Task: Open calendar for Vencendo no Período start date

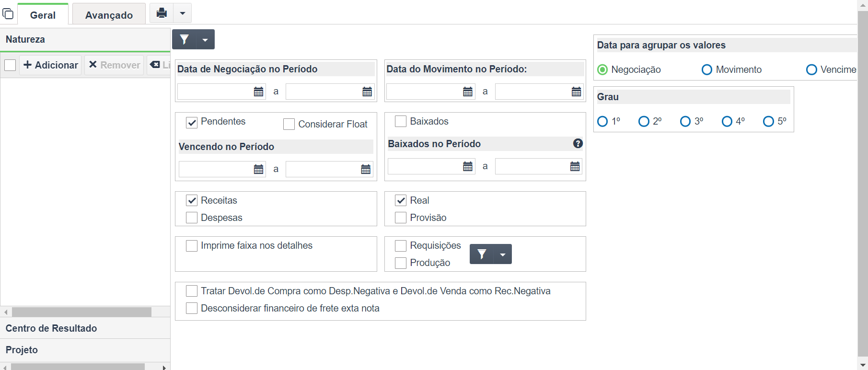Action: coord(258,169)
